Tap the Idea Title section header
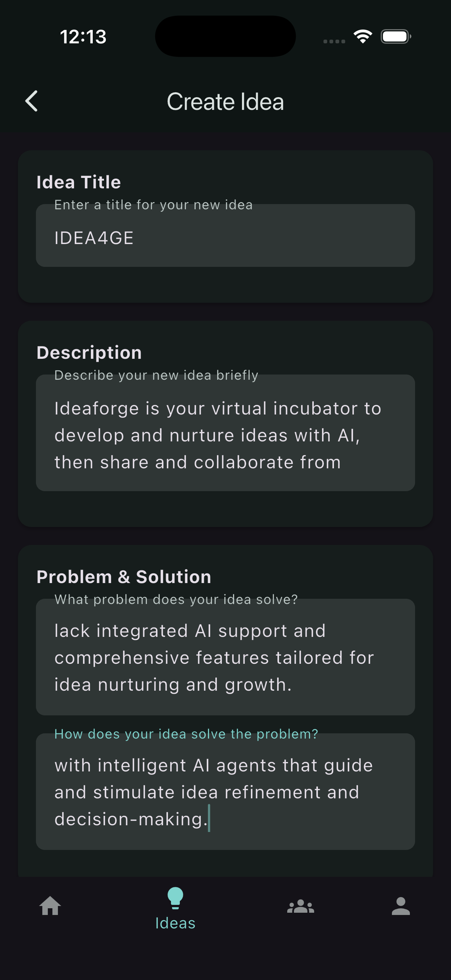Image resolution: width=451 pixels, height=980 pixels. point(79,182)
